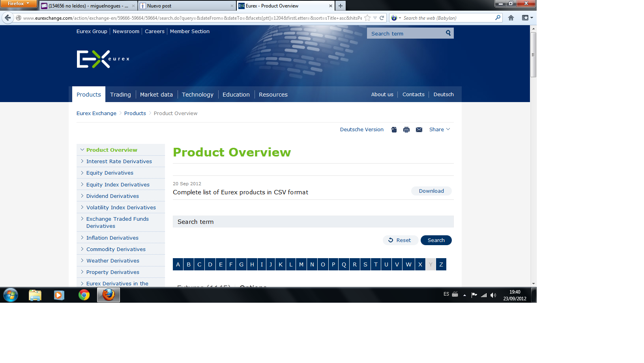
Task: Click the Eurex logo
Action: click(103, 59)
